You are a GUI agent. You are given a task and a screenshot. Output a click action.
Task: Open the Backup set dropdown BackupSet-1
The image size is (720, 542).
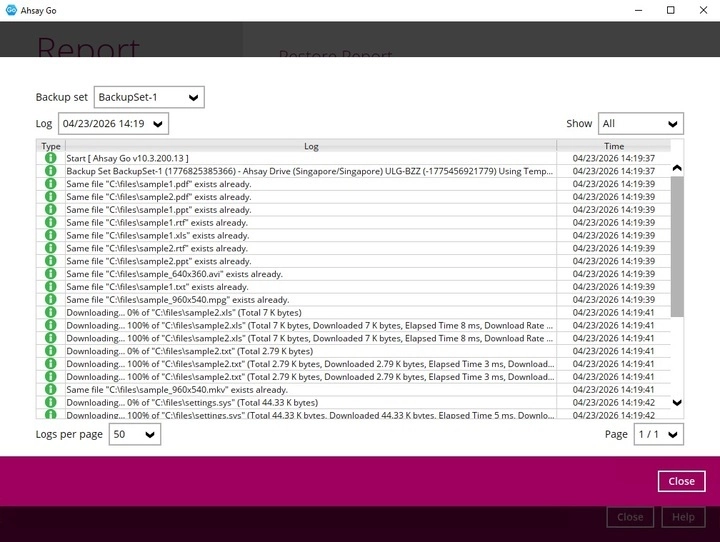149,97
